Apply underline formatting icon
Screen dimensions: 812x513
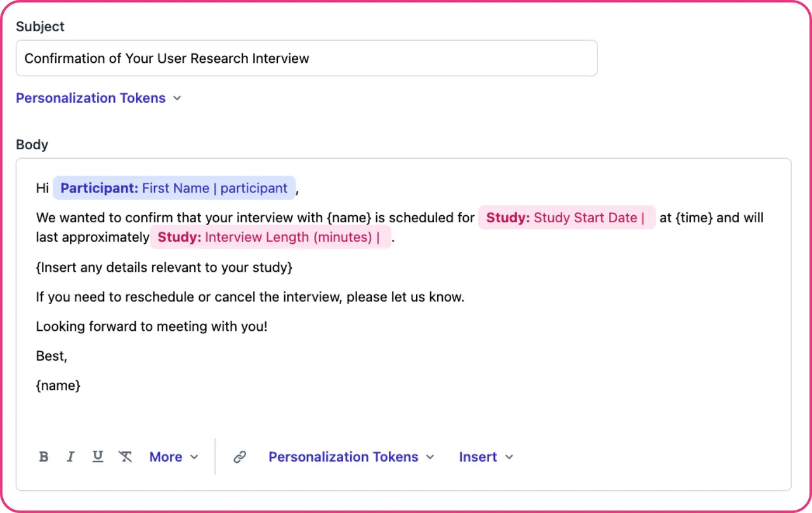pyautogui.click(x=98, y=457)
